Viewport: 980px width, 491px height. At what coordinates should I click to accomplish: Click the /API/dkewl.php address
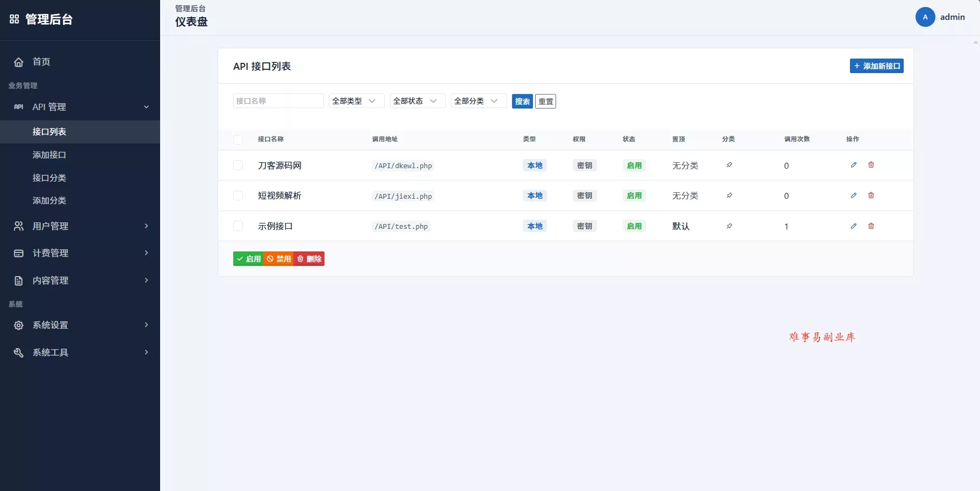(403, 165)
